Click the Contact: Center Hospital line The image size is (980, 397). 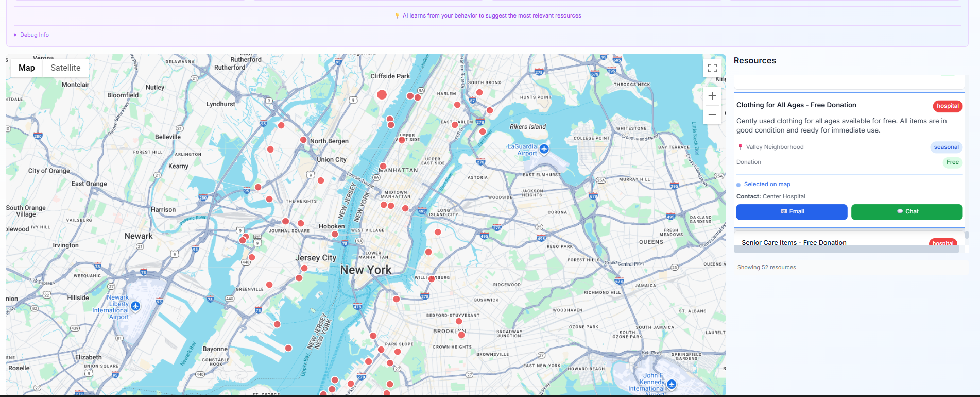(770, 196)
